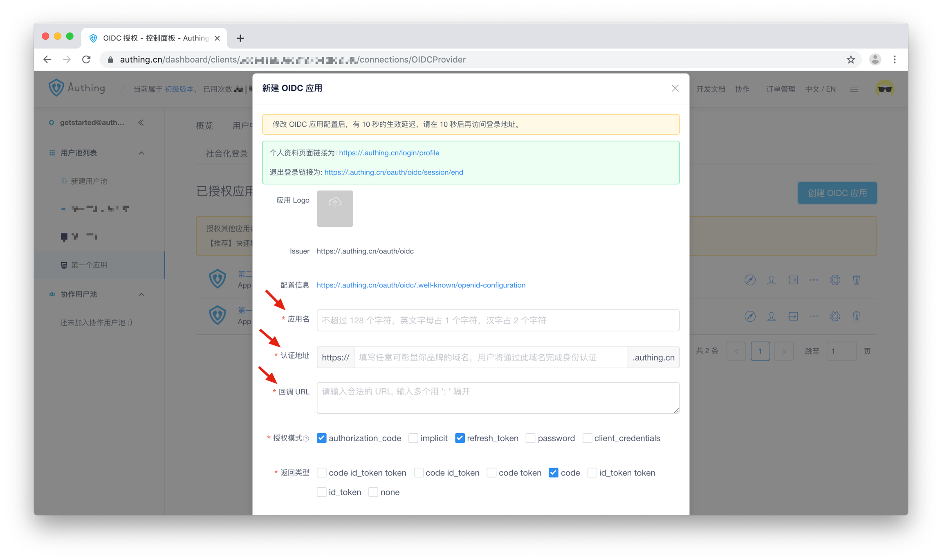Open the openid-configuration link
Screen dimensions: 942x560
coord(421,285)
